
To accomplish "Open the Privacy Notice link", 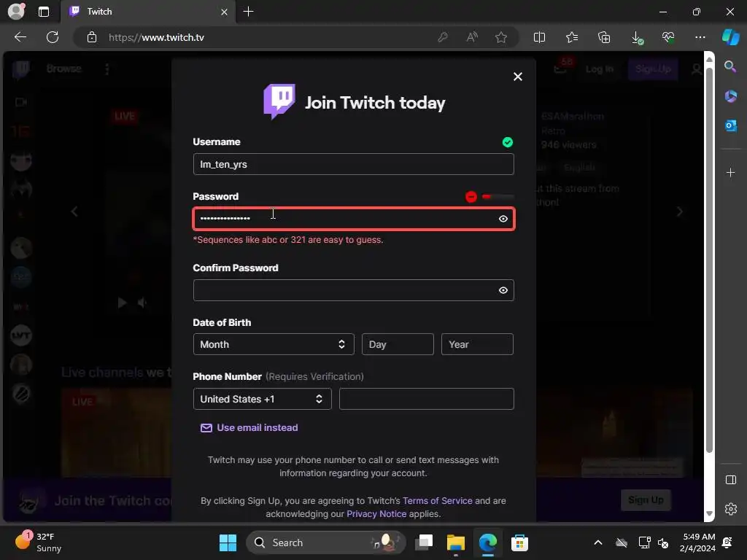I will coord(376,514).
